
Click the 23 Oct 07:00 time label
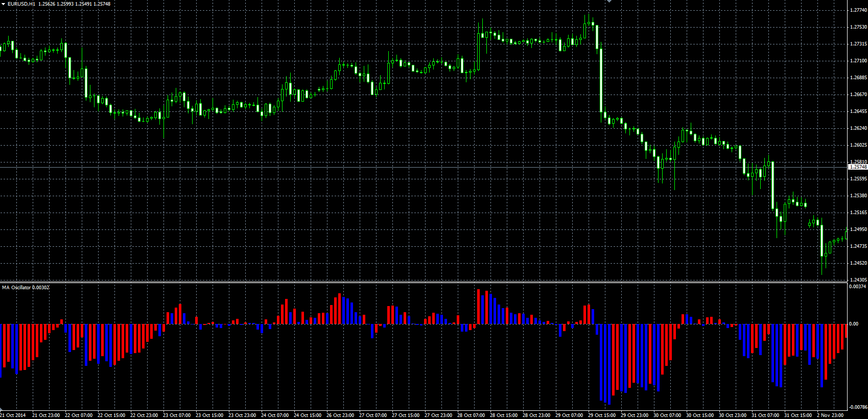(177, 415)
